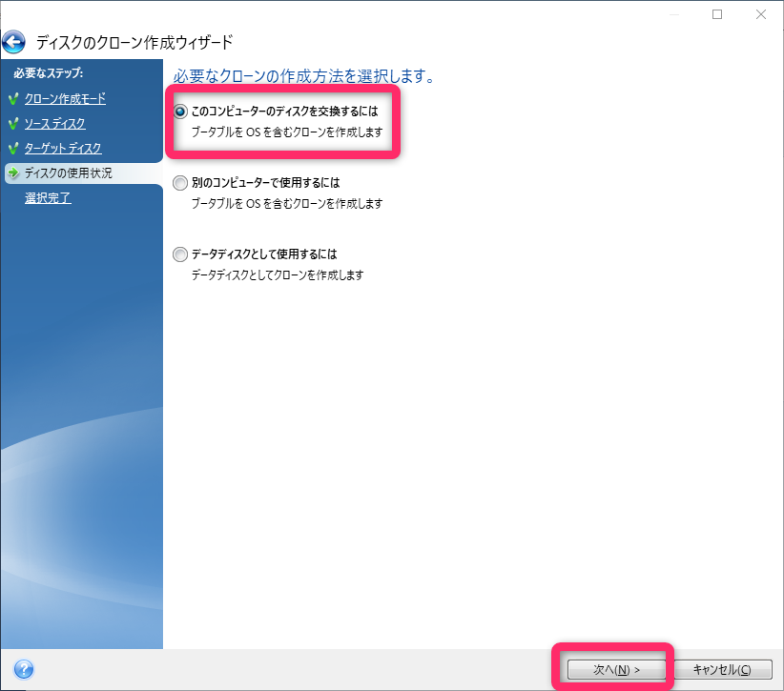Go to the クローン作成モード step
This screenshot has width=784, height=691.
coord(65,98)
